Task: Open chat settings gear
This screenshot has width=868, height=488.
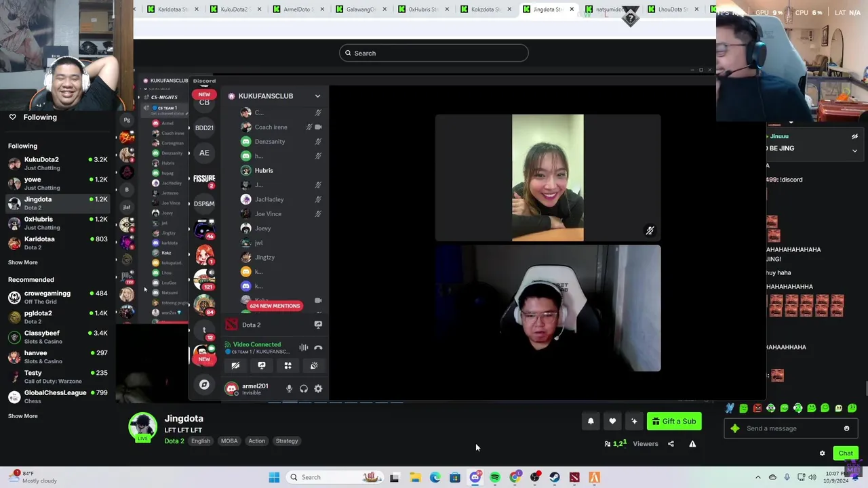Action: 823,453
